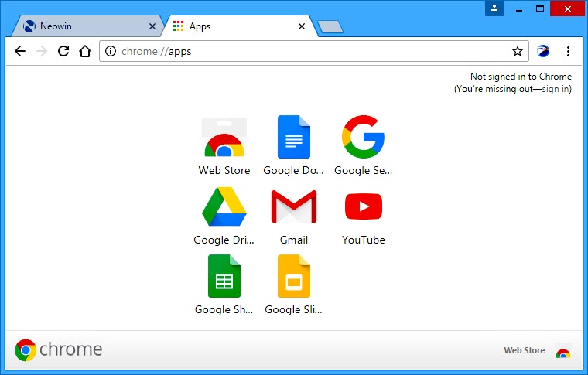Viewport: 588px width, 375px height.
Task: Open the Google Slides app
Action: [x=293, y=278]
